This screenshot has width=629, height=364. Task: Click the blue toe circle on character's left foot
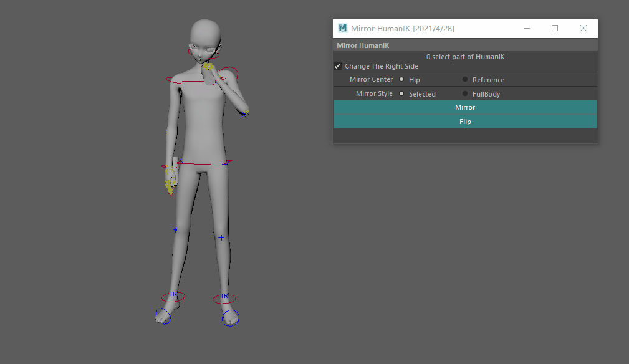230,318
